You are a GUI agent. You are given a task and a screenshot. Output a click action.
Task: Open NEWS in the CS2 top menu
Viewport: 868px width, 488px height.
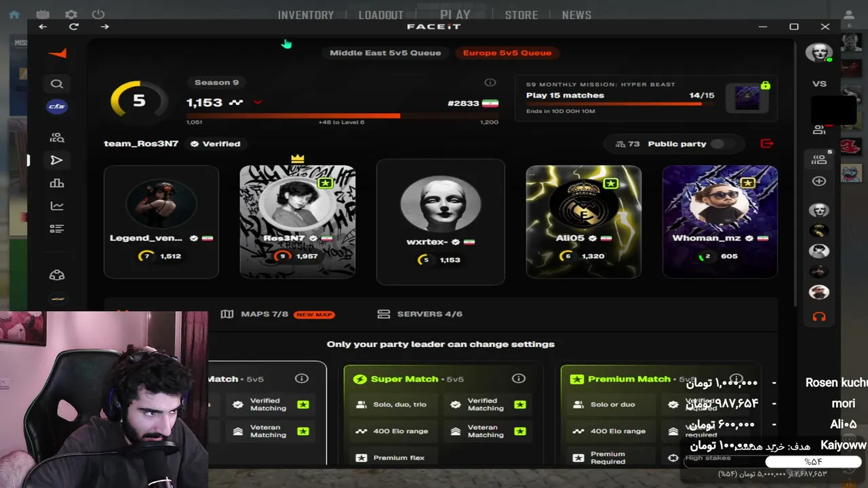click(576, 15)
